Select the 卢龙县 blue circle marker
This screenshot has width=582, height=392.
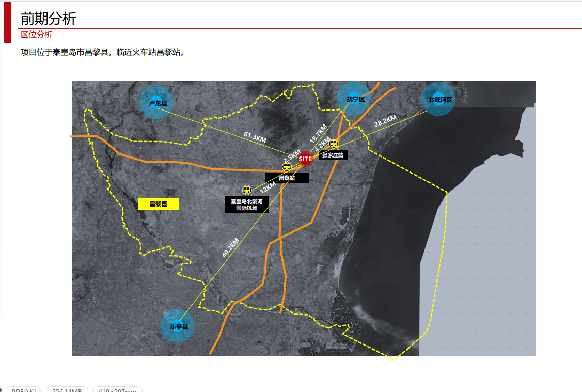(x=157, y=103)
